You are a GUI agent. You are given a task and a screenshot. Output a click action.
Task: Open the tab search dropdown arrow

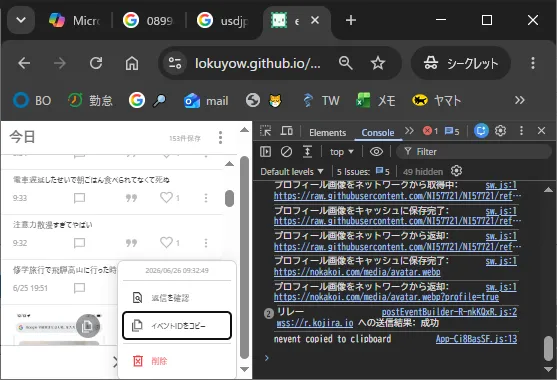point(21,20)
